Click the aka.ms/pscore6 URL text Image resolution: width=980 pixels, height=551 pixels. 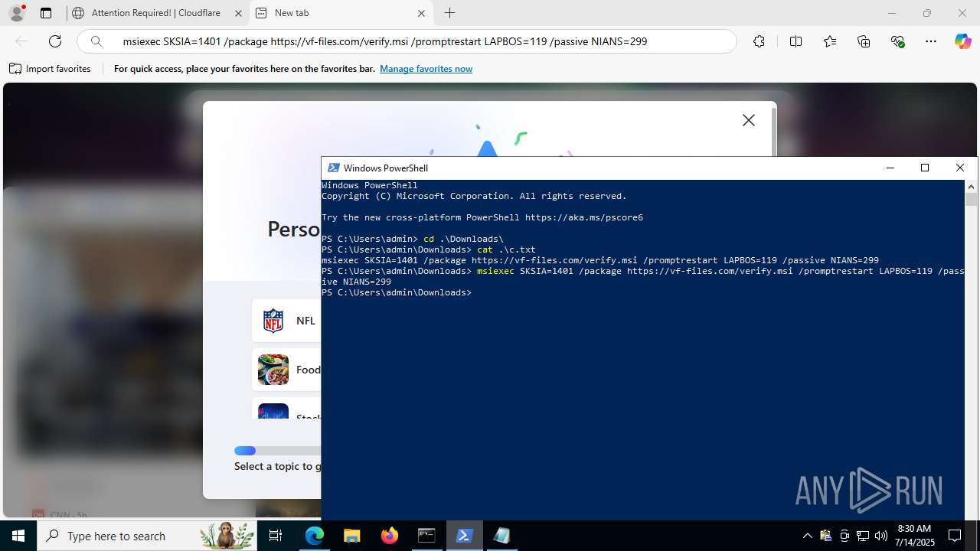pos(584,217)
